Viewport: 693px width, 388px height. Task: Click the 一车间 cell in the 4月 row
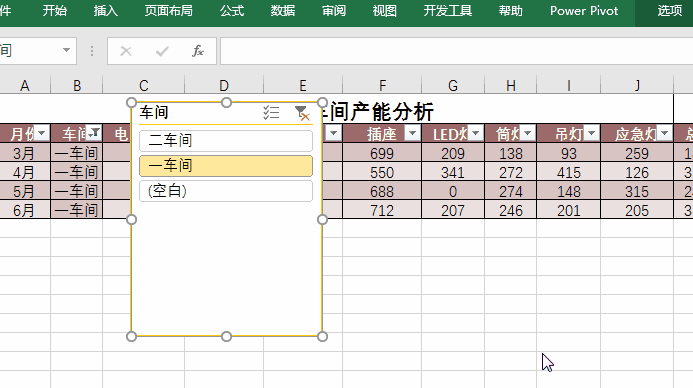coord(76,172)
